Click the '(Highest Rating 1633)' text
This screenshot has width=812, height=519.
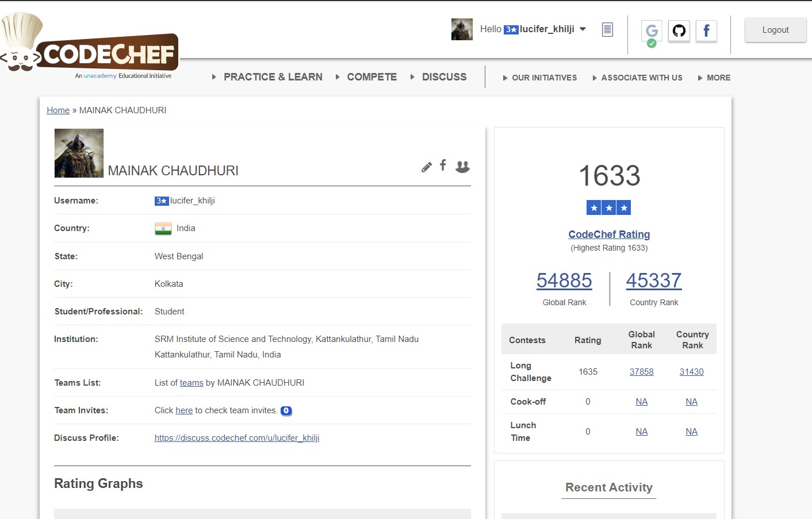pyautogui.click(x=609, y=248)
